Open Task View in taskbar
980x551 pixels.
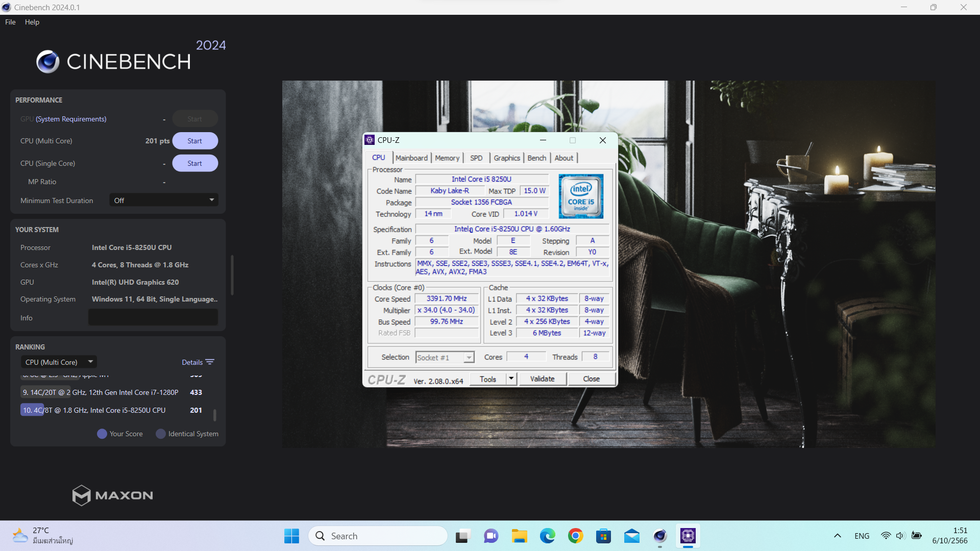coord(462,536)
